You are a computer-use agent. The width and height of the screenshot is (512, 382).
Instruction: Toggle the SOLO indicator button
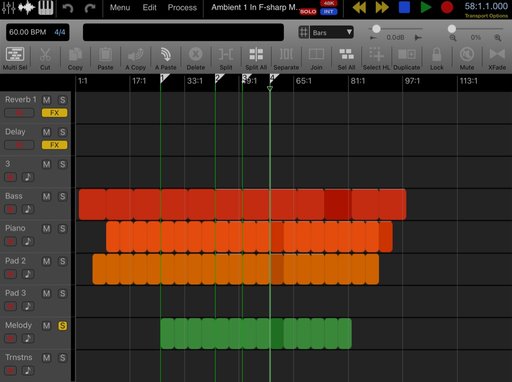coord(308,12)
